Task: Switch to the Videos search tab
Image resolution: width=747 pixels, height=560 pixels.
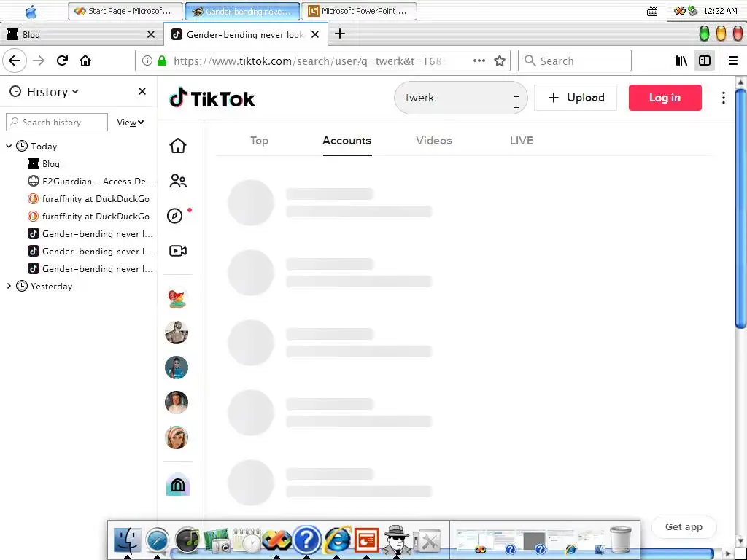Action: (x=433, y=141)
